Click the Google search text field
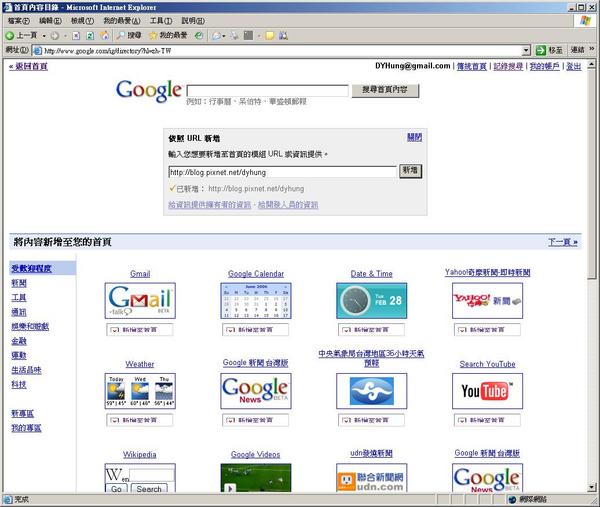The image size is (600, 507). tap(267, 91)
